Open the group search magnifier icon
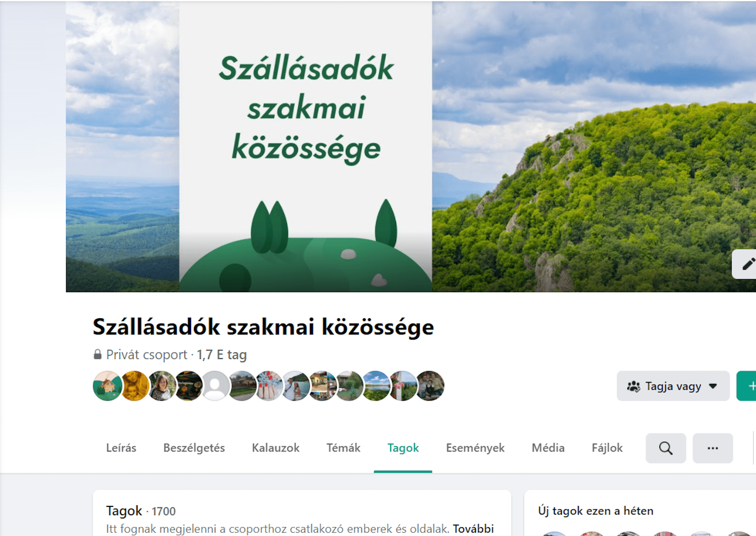 [x=666, y=448]
